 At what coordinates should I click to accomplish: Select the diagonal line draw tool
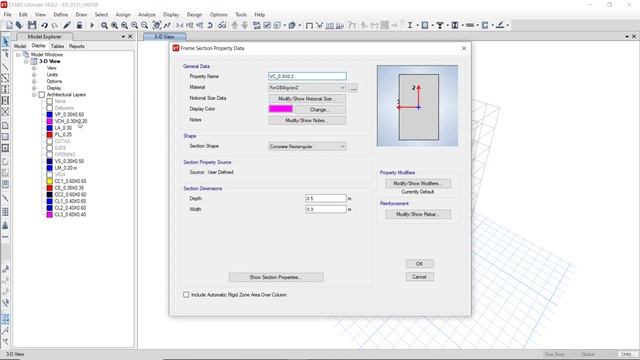pyautogui.click(x=5, y=67)
